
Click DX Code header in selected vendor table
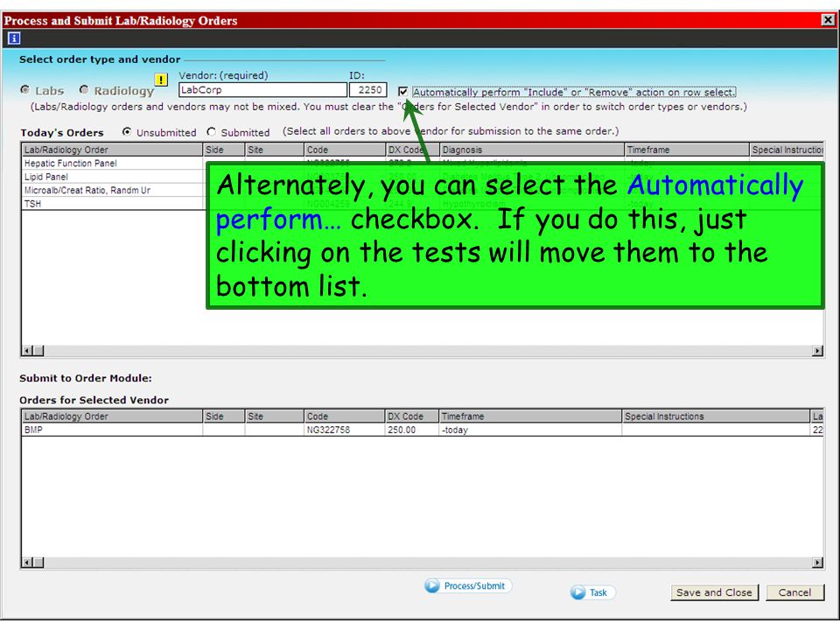tap(411, 416)
